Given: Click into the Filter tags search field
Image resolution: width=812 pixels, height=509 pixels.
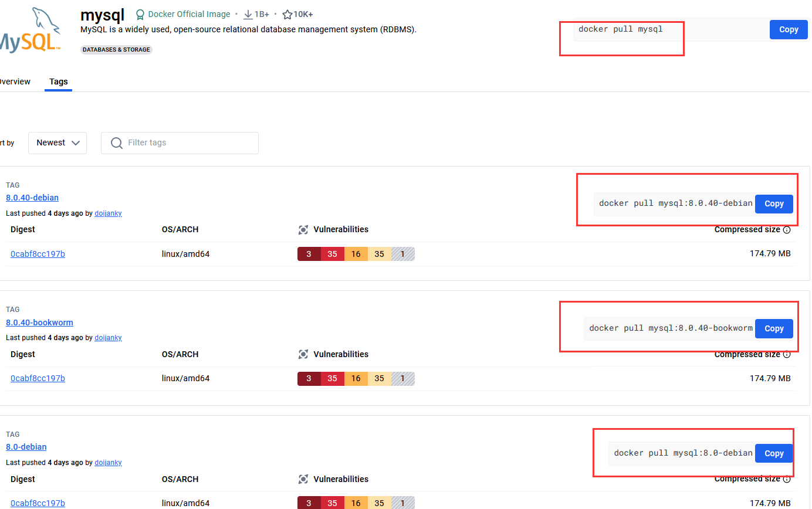Looking at the screenshot, I should 188,143.
